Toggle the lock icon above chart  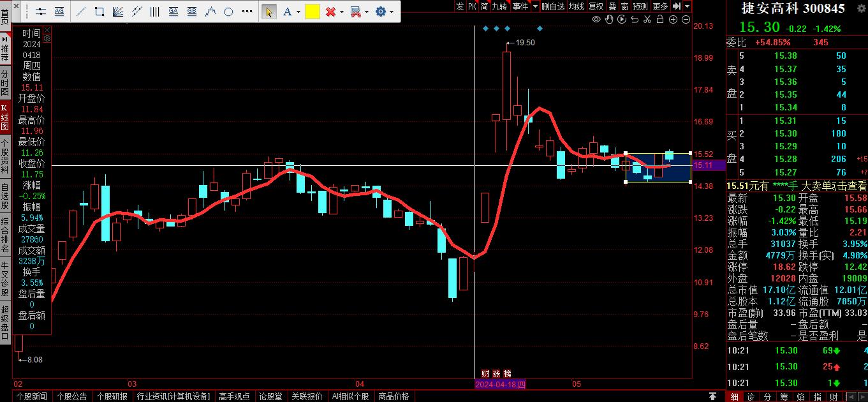pos(660,20)
